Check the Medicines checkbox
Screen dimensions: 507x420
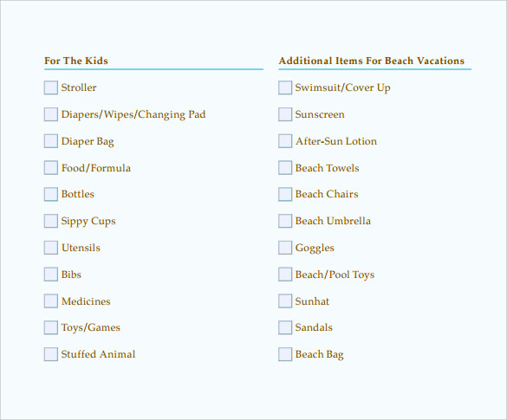click(51, 301)
